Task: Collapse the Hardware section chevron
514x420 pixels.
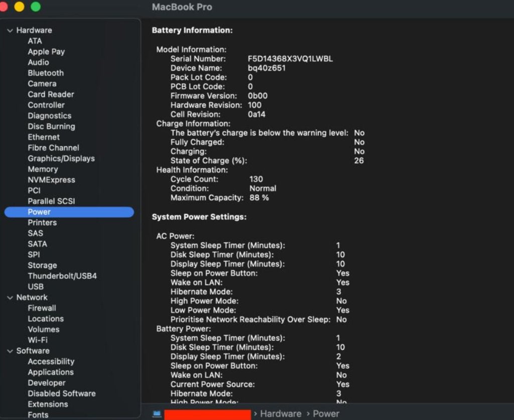Action: 10,31
